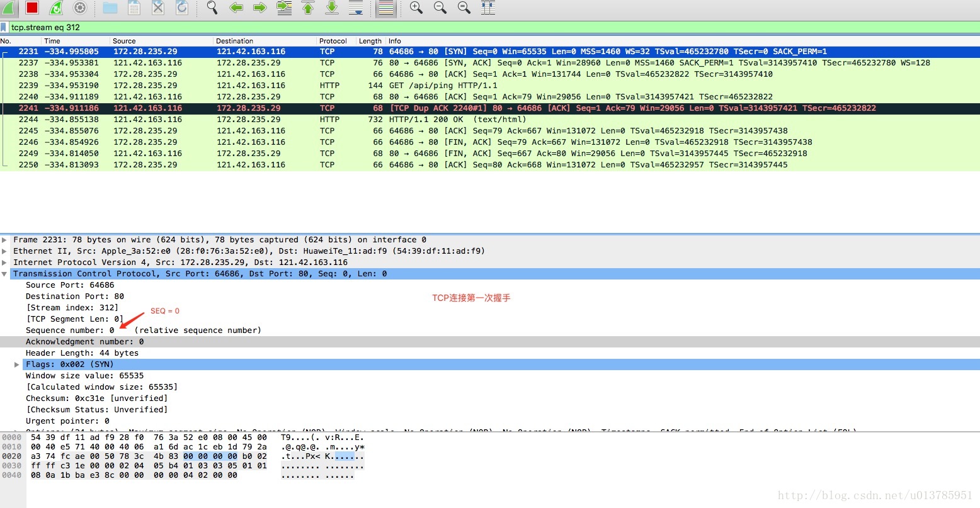The image size is (980, 508).
Task: Open Find Packet with the magnifier icon
Action: coord(212,8)
